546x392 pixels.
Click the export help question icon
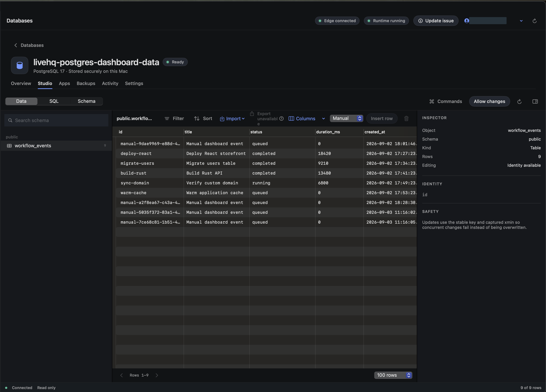pos(281,119)
